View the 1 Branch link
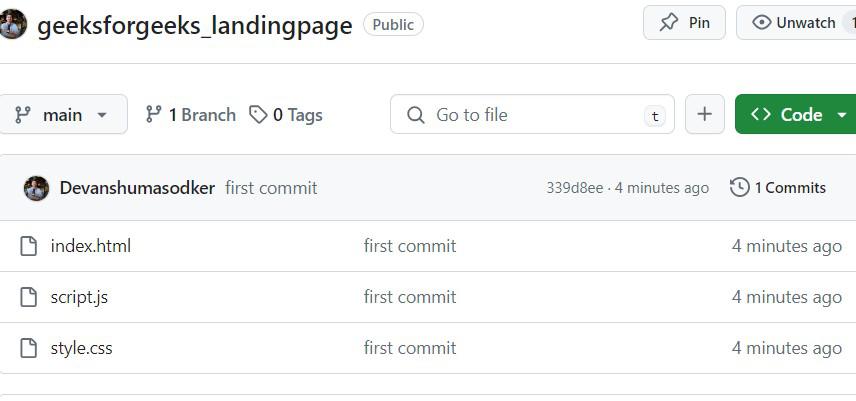856x401 pixels. tap(191, 115)
